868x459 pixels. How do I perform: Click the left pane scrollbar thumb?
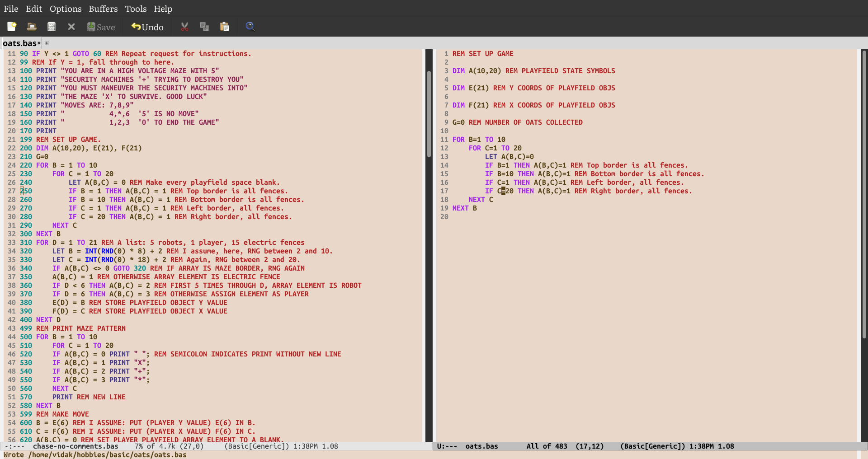pos(429,114)
